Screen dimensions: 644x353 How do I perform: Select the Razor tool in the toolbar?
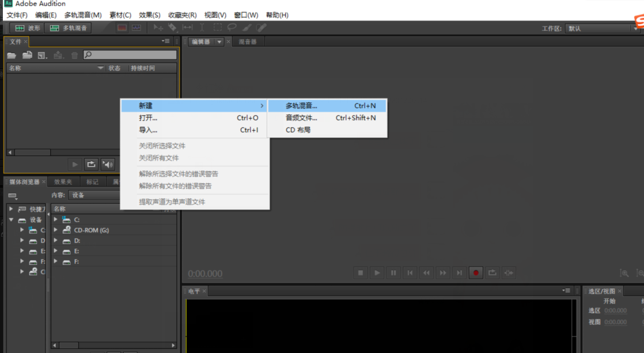point(172,28)
